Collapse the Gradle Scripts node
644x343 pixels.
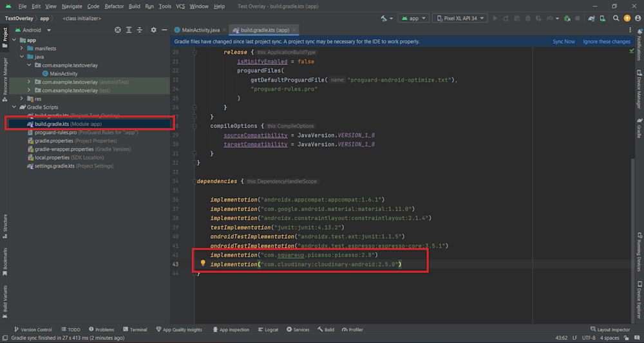click(x=14, y=107)
